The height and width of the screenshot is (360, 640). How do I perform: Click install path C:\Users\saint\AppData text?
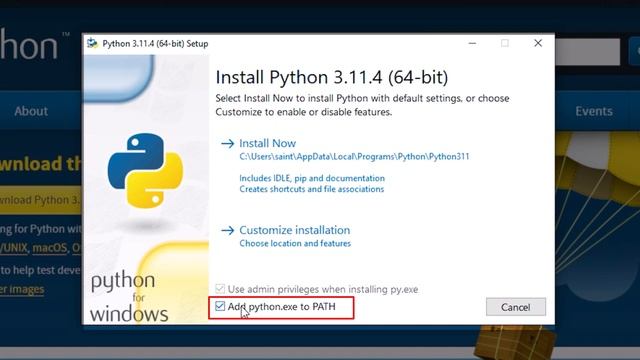(x=354, y=156)
